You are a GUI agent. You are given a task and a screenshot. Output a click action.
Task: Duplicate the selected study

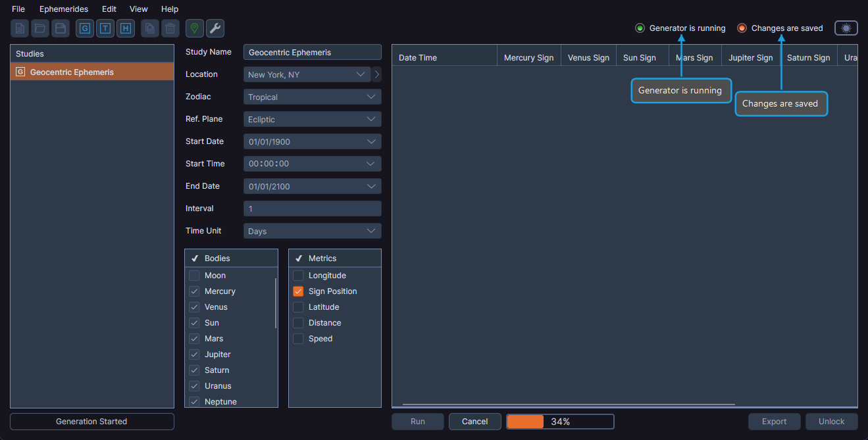click(150, 28)
